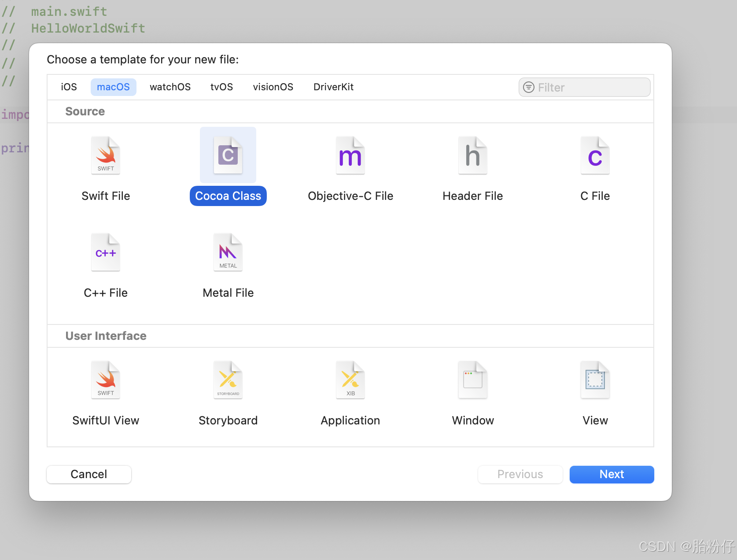Open the DriverKit tab
737x560 pixels.
pos(333,87)
